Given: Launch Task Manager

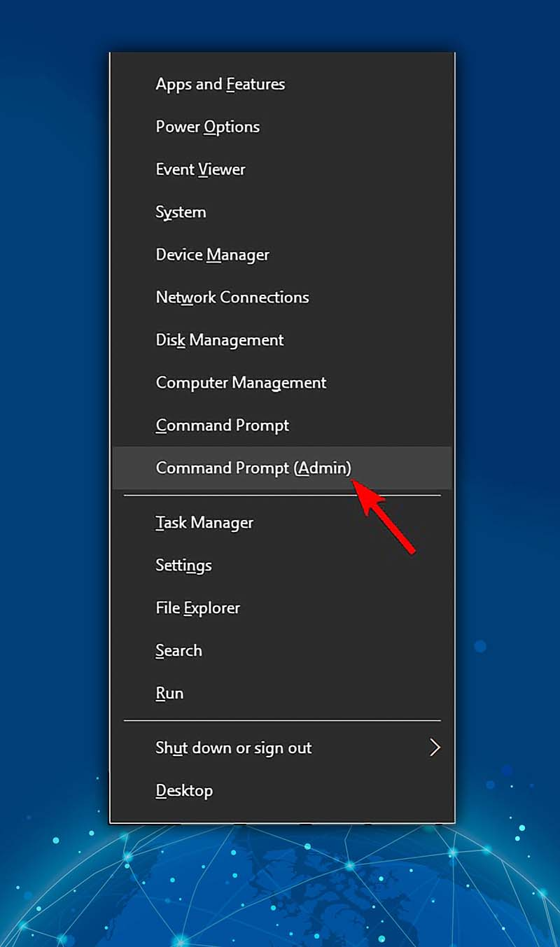Looking at the screenshot, I should coord(204,522).
